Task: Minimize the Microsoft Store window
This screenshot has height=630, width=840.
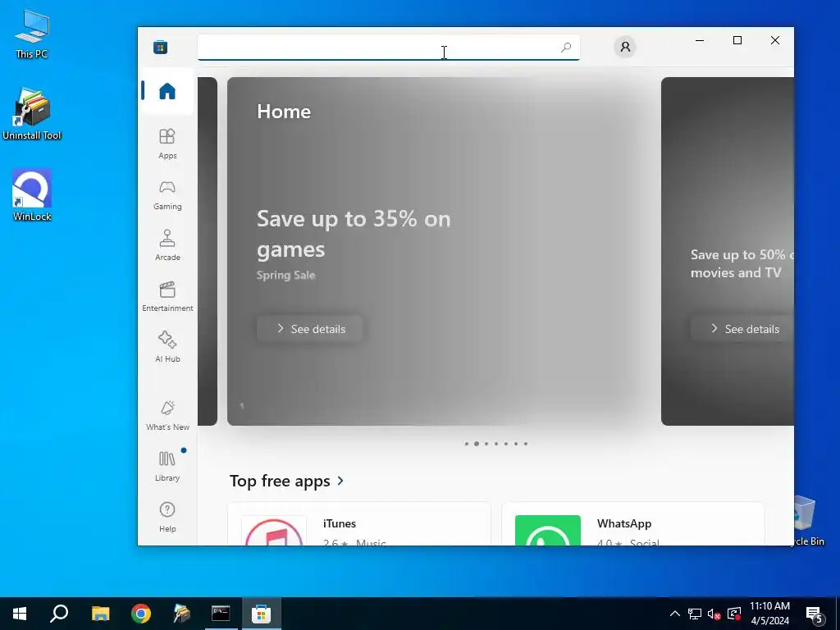Action: tap(700, 40)
